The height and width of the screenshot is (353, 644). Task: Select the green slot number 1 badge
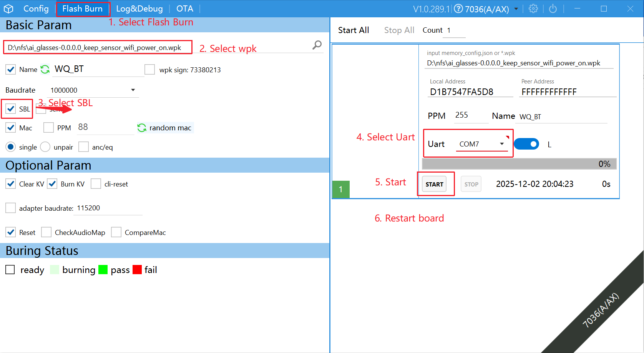pos(340,189)
